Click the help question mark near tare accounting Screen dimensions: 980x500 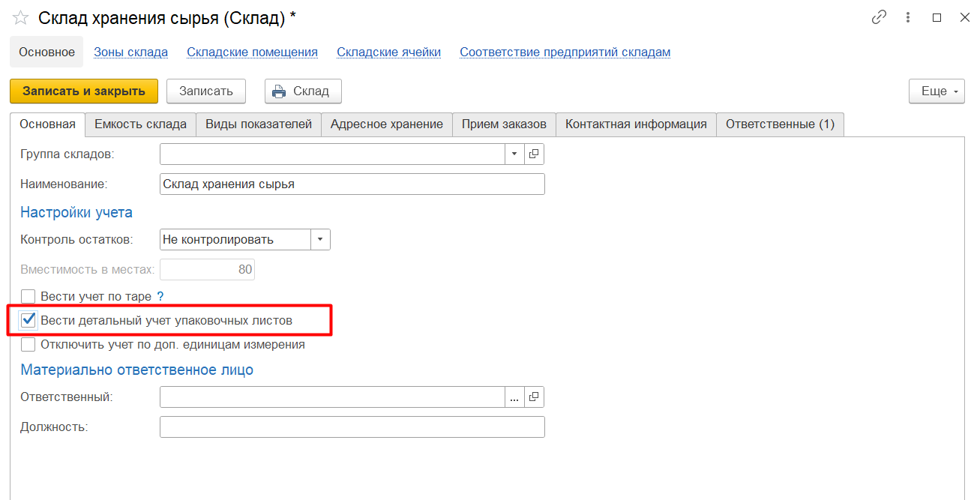160,297
